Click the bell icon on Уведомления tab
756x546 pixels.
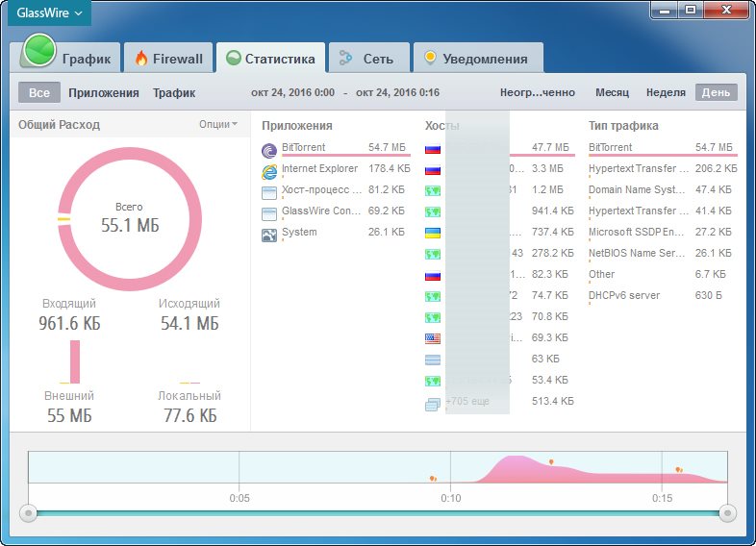coord(430,58)
